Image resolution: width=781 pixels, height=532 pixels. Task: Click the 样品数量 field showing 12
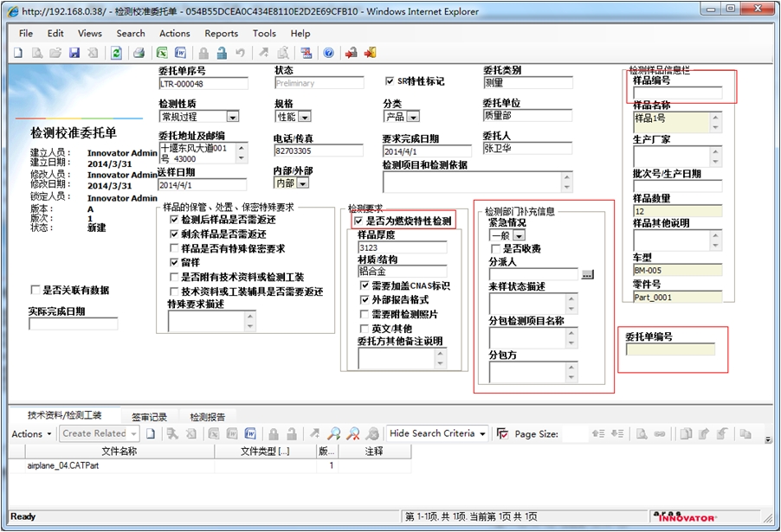(677, 211)
